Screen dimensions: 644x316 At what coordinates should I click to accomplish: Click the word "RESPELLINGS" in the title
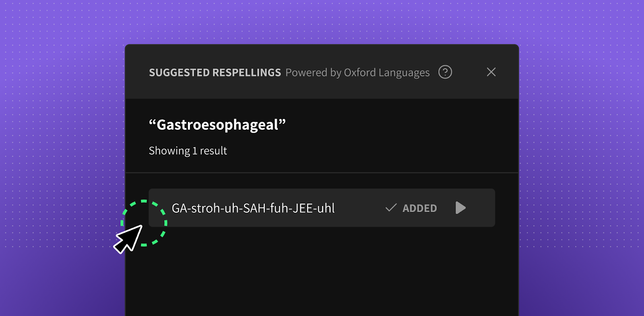click(246, 73)
